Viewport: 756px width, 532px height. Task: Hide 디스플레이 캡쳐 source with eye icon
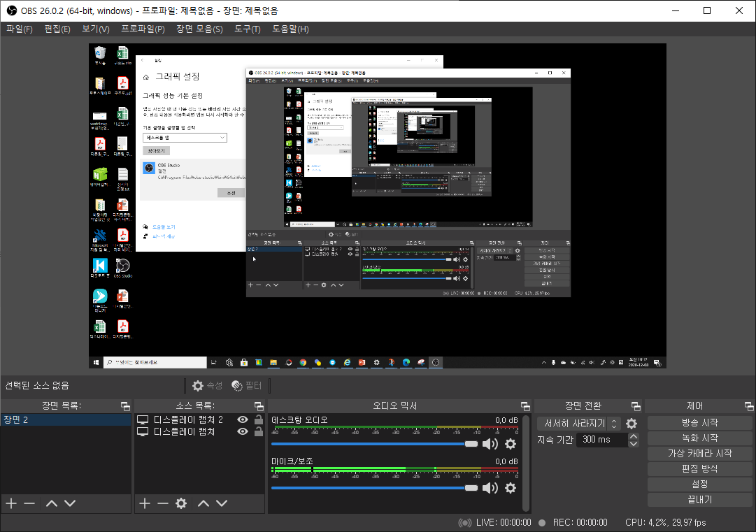click(x=243, y=431)
